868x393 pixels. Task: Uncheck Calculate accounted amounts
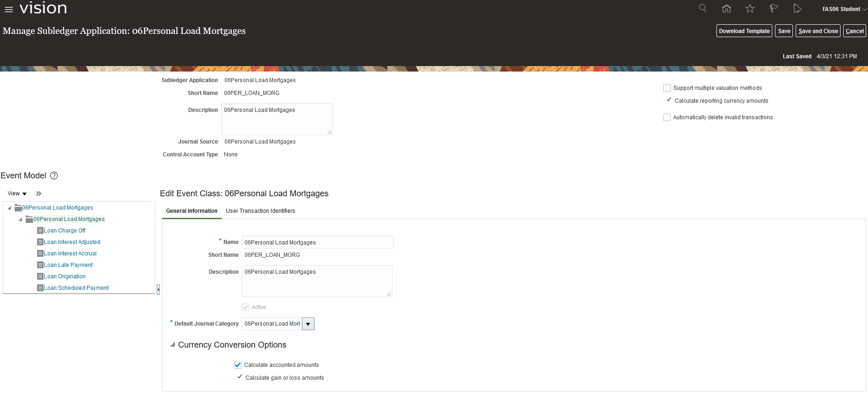pos(238,365)
